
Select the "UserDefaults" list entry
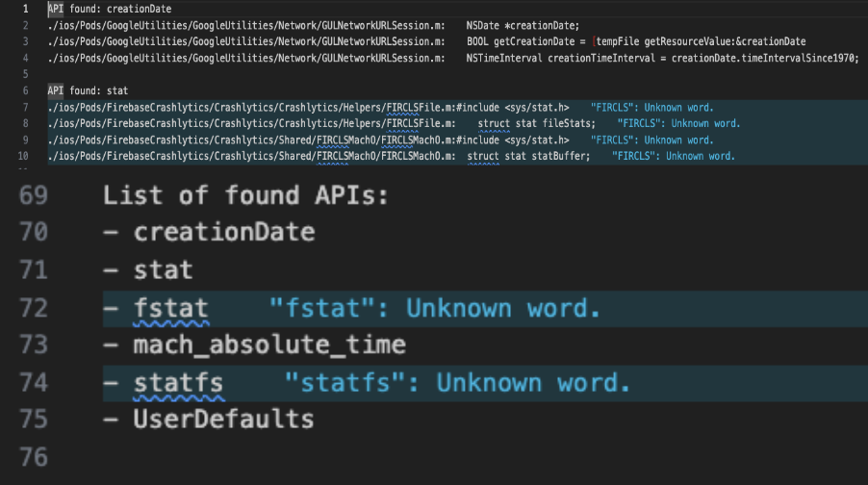pyautogui.click(x=223, y=420)
